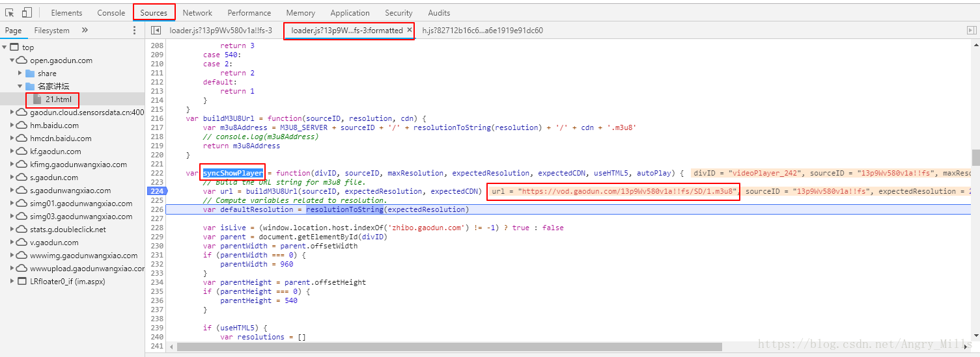
Task: Select the Page navigator tab
Action: tap(13, 31)
